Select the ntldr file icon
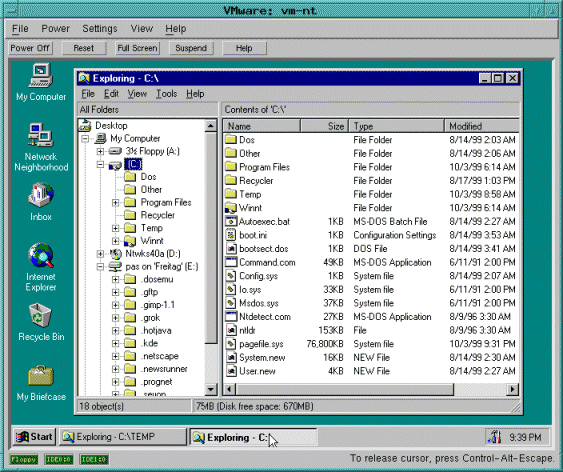The image size is (563, 472). (x=231, y=330)
